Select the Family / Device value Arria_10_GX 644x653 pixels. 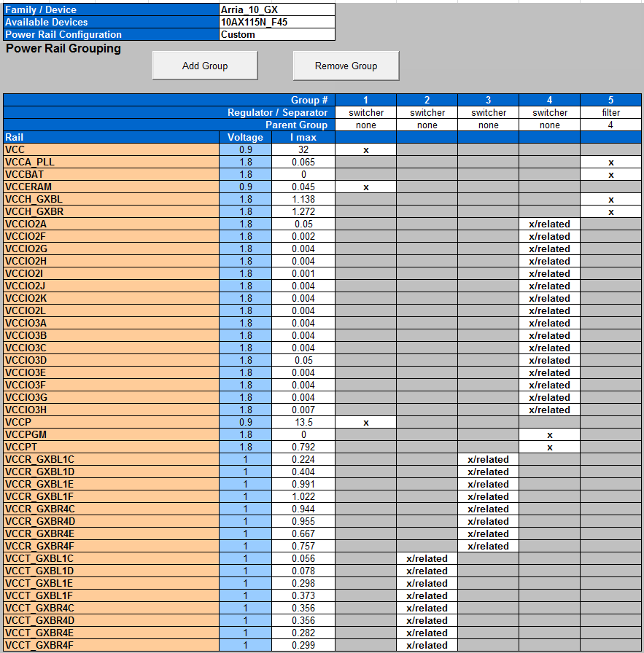point(276,9)
